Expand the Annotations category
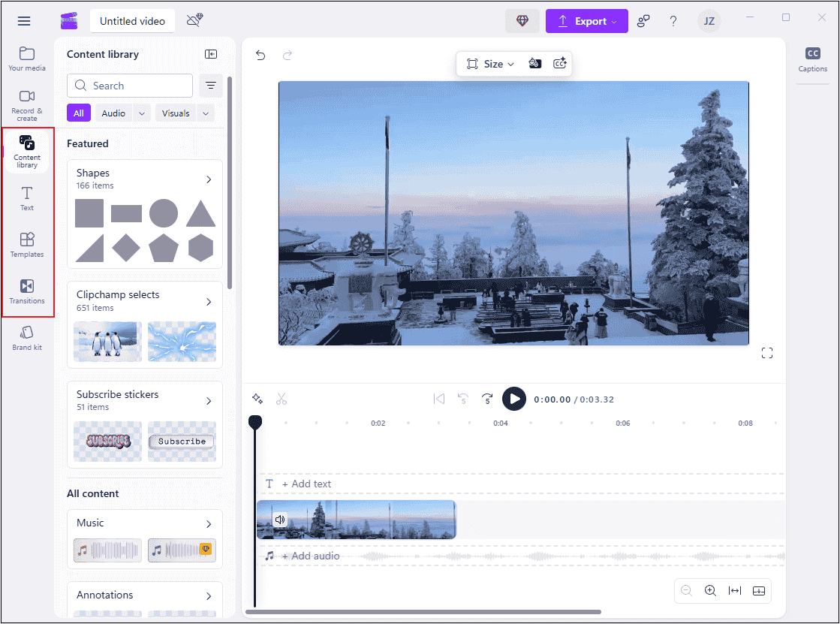 [x=209, y=596]
